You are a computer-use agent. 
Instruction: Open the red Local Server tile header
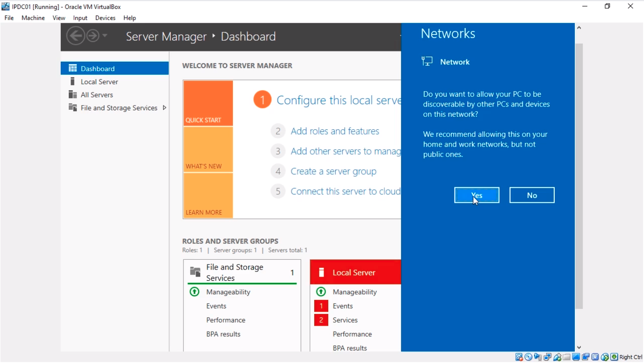[x=355, y=272]
